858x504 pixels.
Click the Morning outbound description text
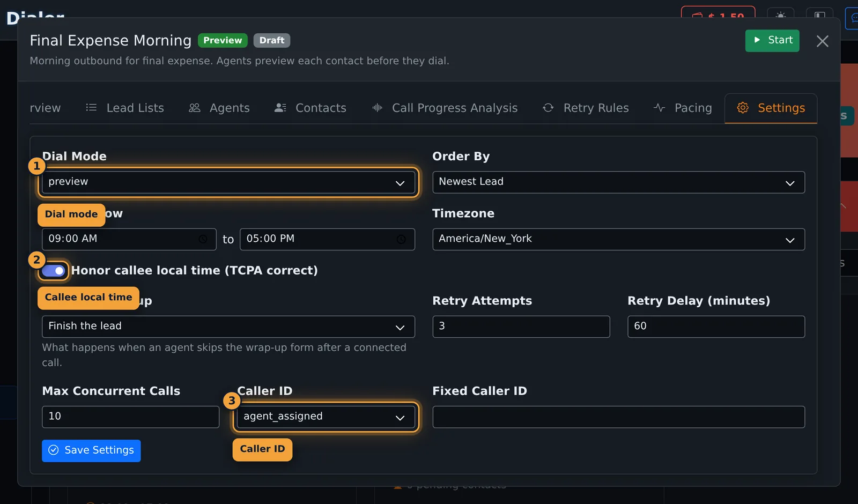tap(239, 61)
